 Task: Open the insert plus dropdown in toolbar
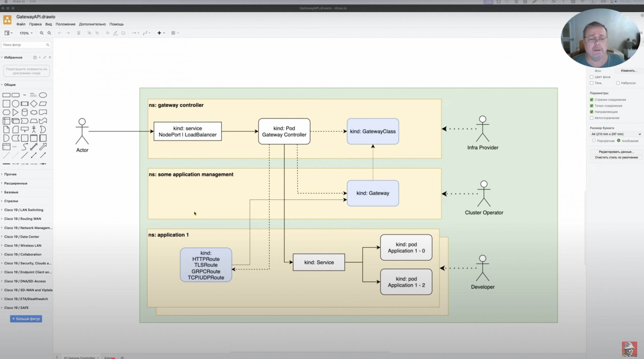161,33
